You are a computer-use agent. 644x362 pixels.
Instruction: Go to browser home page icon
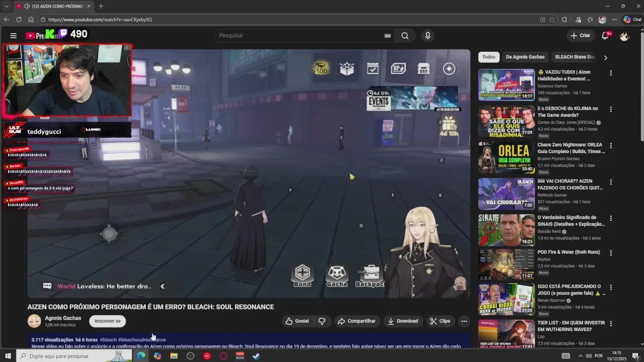[x=31, y=20]
